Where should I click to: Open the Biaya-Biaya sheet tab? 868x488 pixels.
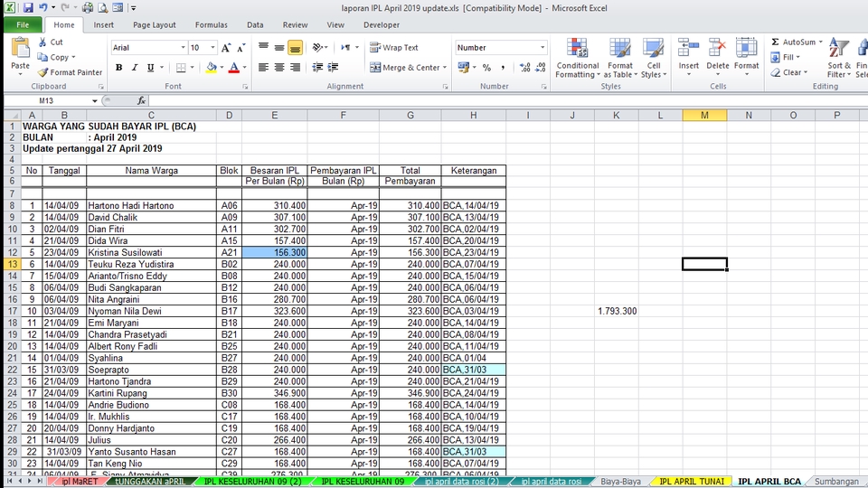coord(620,482)
